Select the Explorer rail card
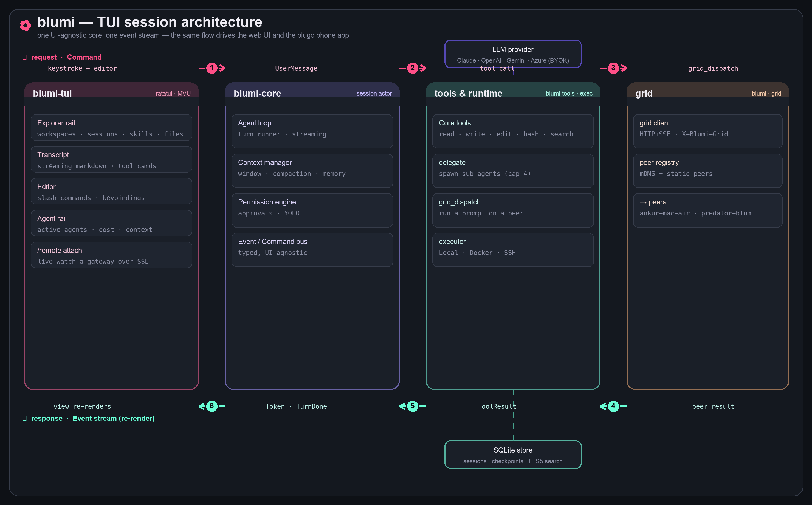The width and height of the screenshot is (812, 505). 111,128
